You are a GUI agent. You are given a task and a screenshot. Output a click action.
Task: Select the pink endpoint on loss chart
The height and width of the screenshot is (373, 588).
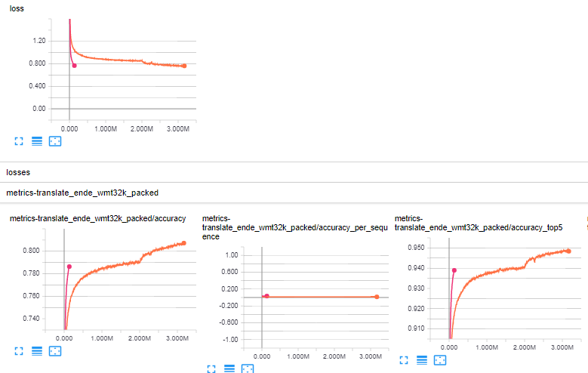click(74, 66)
